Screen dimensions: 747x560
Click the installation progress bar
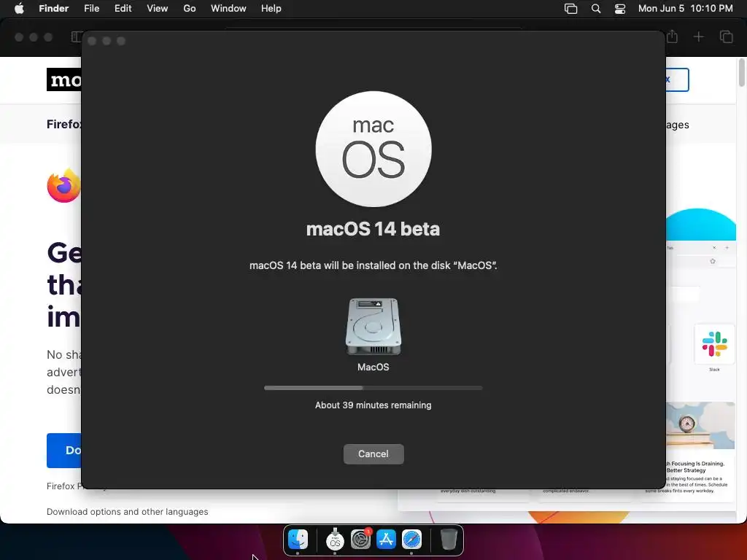(x=373, y=388)
